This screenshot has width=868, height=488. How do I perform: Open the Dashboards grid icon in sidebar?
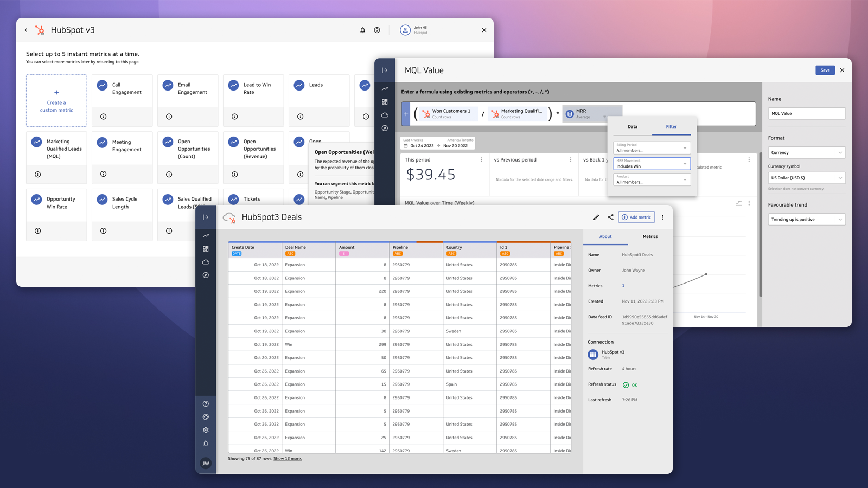(206, 249)
